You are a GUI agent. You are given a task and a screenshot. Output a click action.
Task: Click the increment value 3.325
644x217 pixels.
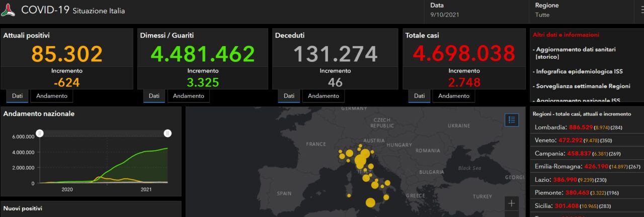point(203,82)
